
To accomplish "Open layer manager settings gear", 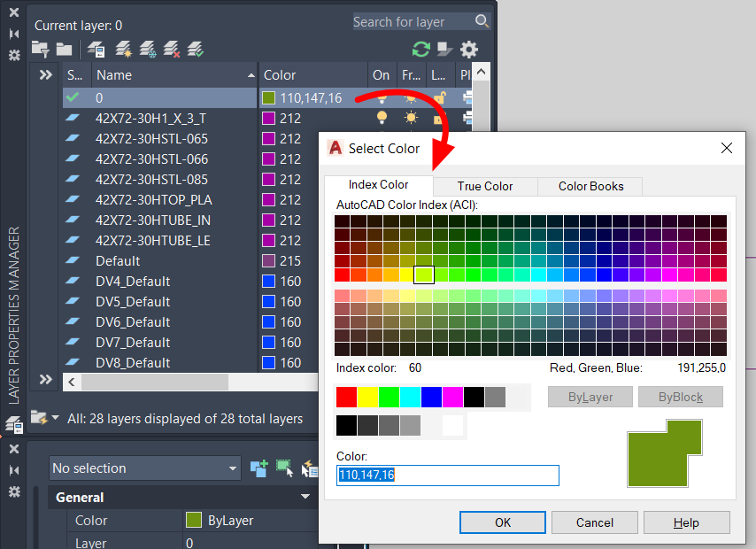I will click(468, 50).
